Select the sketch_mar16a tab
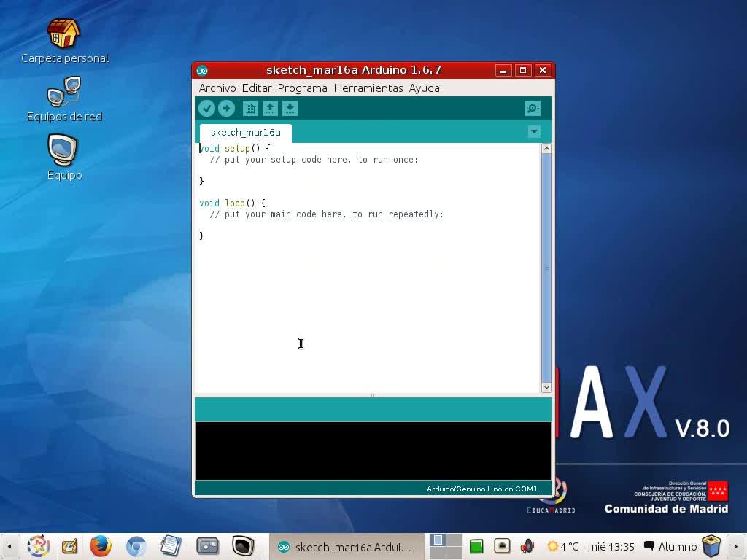Image resolution: width=747 pixels, height=560 pixels. point(245,133)
